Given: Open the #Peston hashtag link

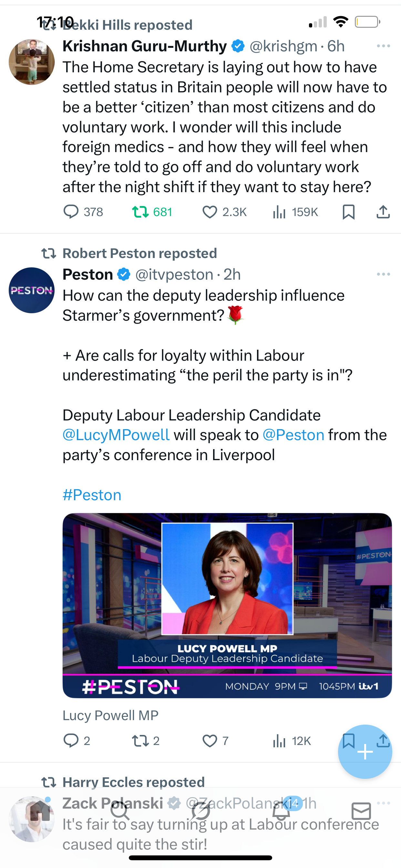Looking at the screenshot, I should point(92,495).
